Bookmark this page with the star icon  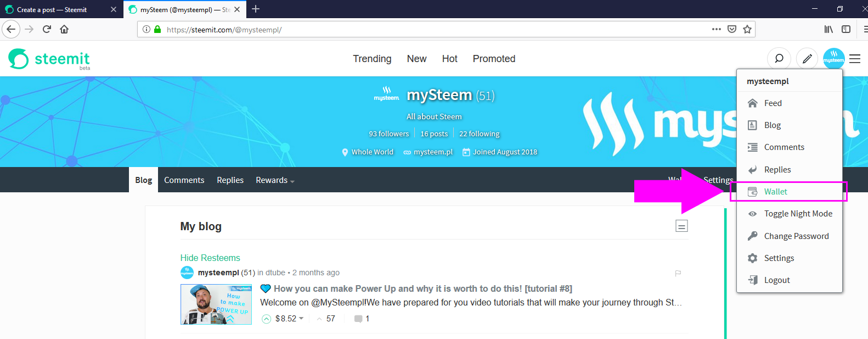tap(747, 29)
